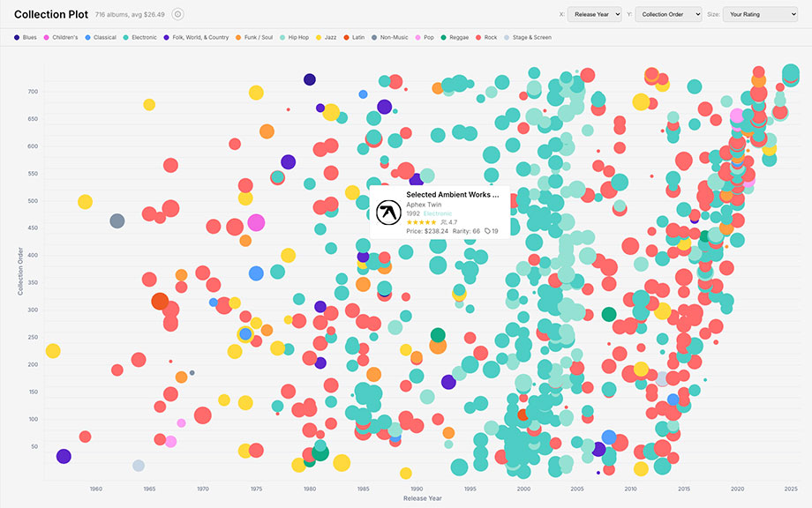Select the Hip Hop legend dot
The height and width of the screenshot is (508, 812).
coord(284,38)
